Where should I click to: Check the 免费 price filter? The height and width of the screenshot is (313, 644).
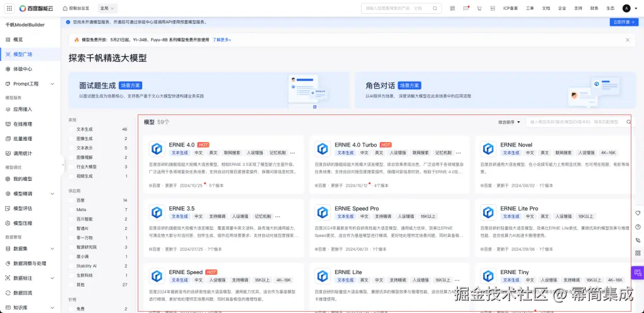72,309
